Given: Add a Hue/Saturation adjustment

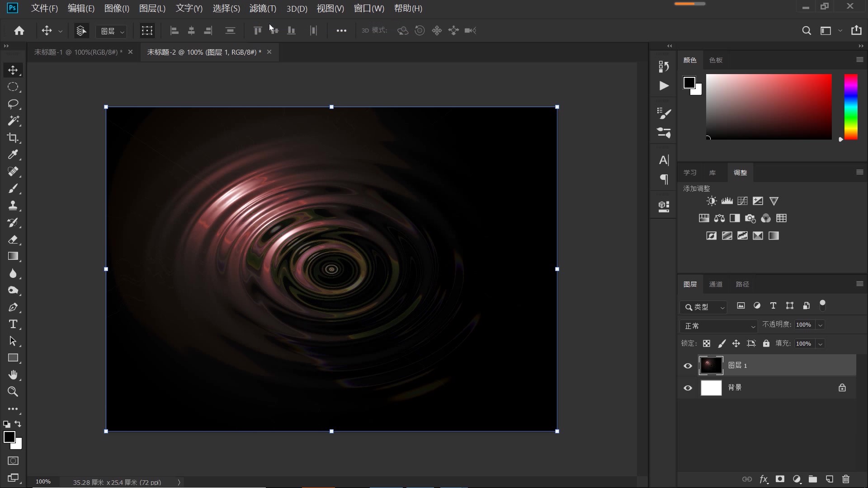Looking at the screenshot, I should [704, 218].
